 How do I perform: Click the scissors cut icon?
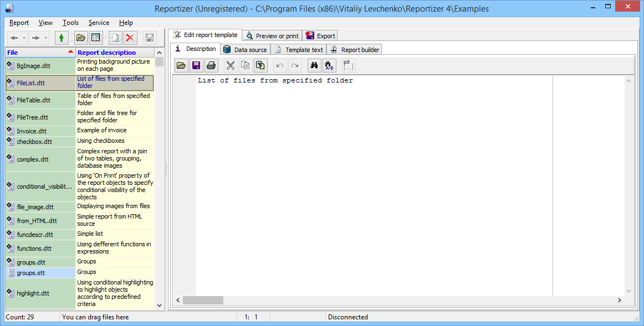(x=231, y=65)
